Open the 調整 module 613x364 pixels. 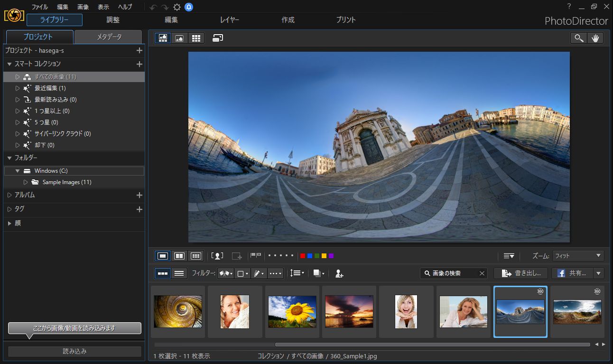(112, 20)
